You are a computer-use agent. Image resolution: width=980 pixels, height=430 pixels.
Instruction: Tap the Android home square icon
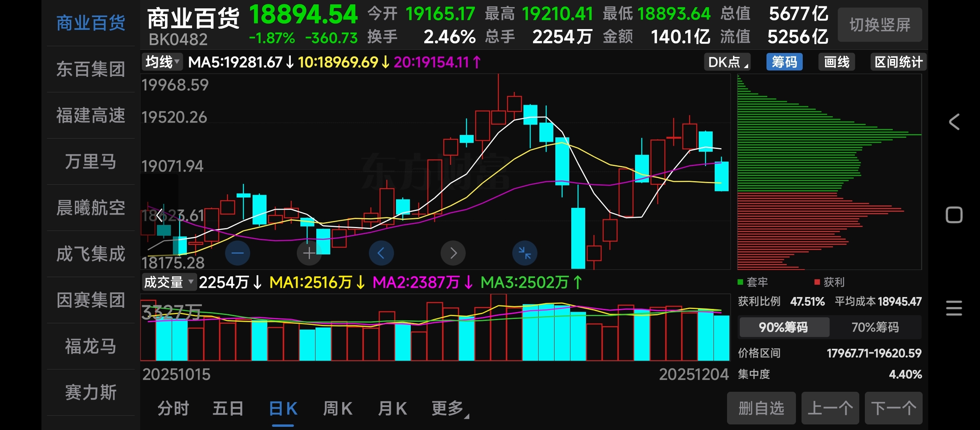pyautogui.click(x=954, y=215)
